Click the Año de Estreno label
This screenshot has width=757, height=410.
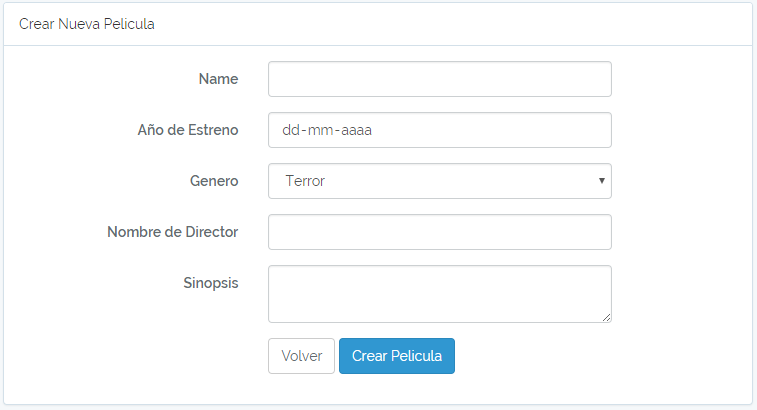click(x=188, y=130)
